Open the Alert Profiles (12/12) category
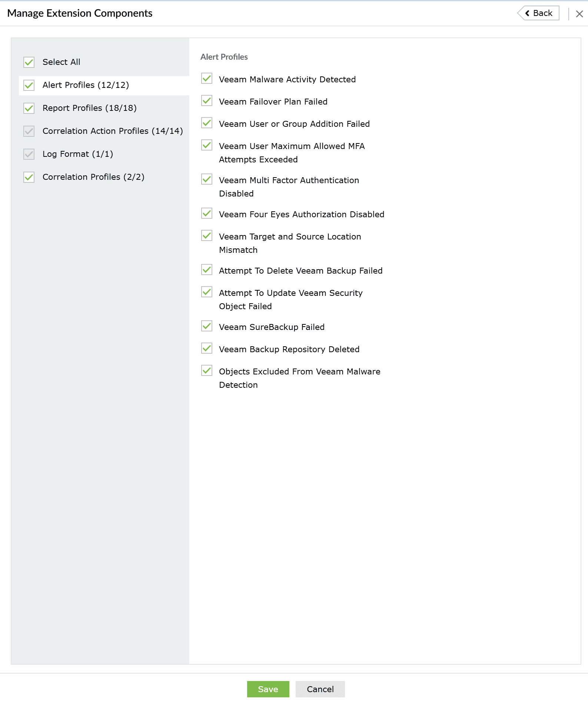This screenshot has height=704, width=588. point(86,85)
